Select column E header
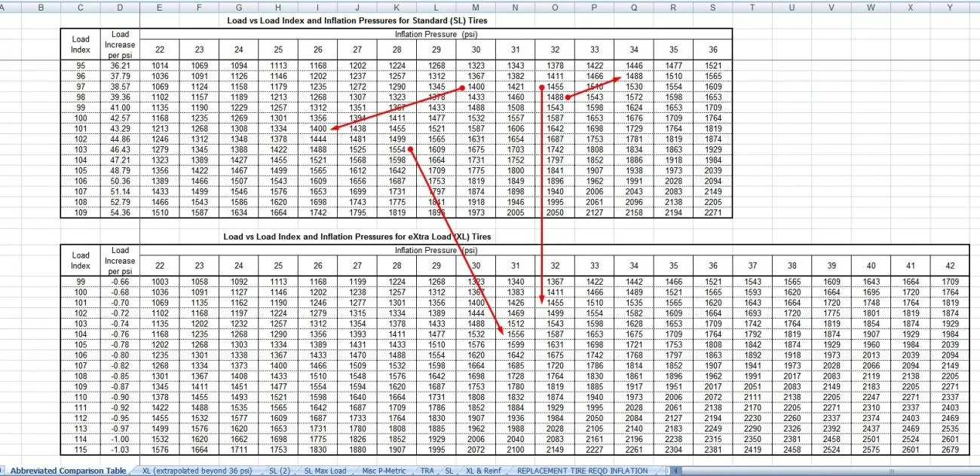The height and width of the screenshot is (476, 980). pos(159,7)
